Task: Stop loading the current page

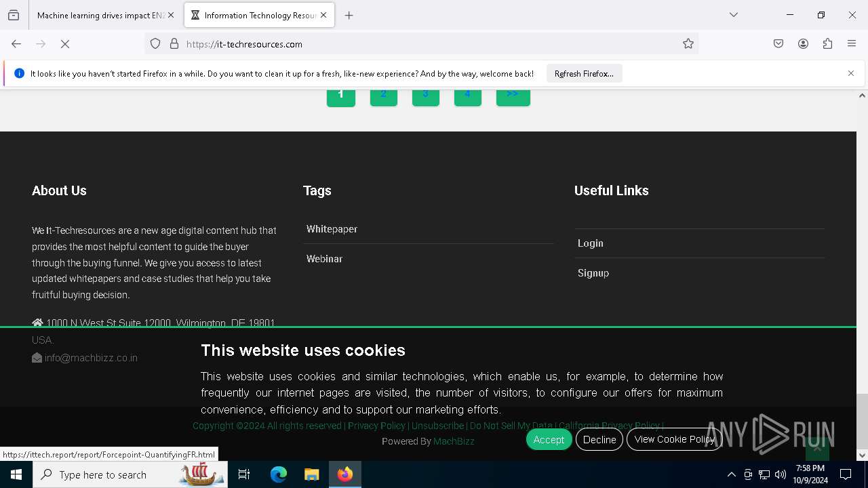Action: [x=65, y=44]
